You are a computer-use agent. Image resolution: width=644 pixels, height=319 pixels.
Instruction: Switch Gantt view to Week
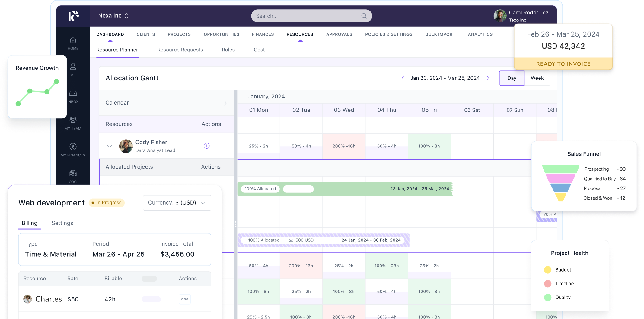coord(537,78)
